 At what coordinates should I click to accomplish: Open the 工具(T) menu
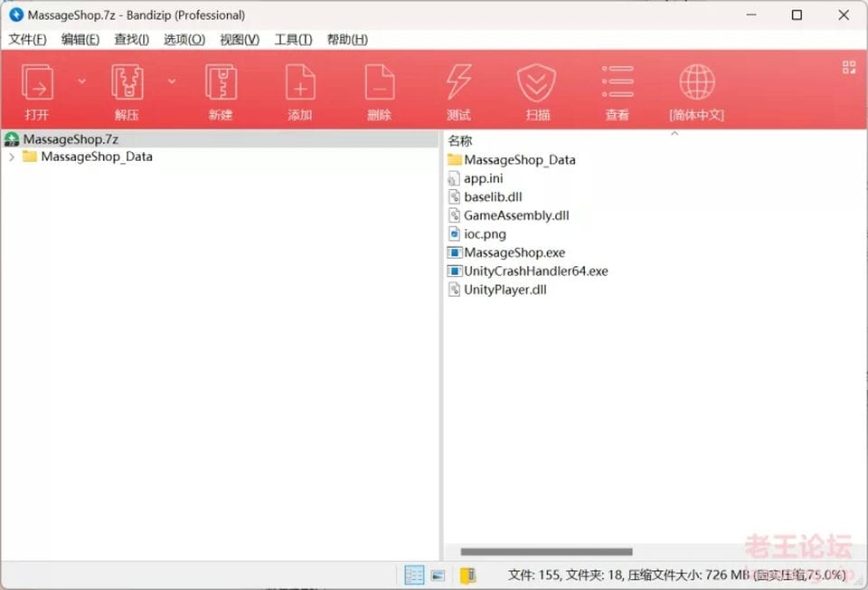tap(293, 39)
